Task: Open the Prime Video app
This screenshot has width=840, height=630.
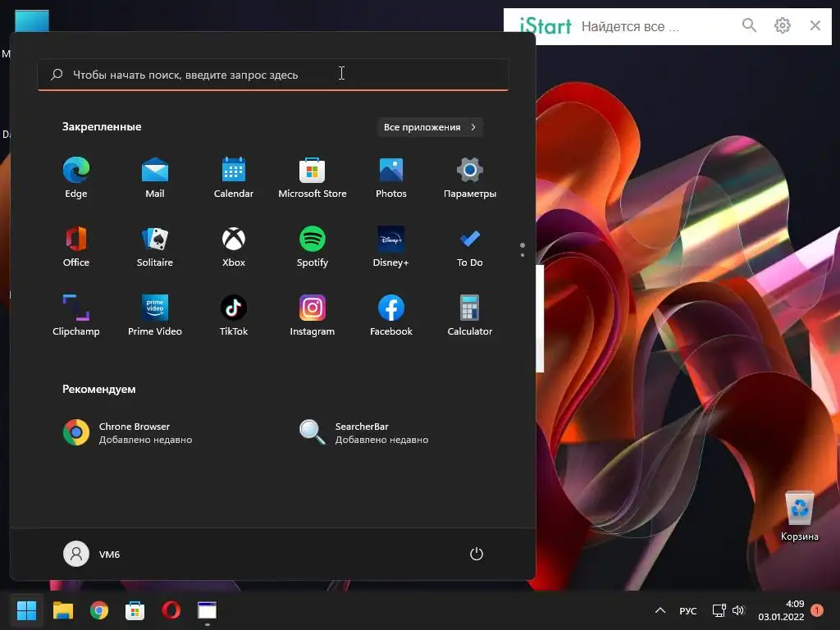Action: (155, 315)
